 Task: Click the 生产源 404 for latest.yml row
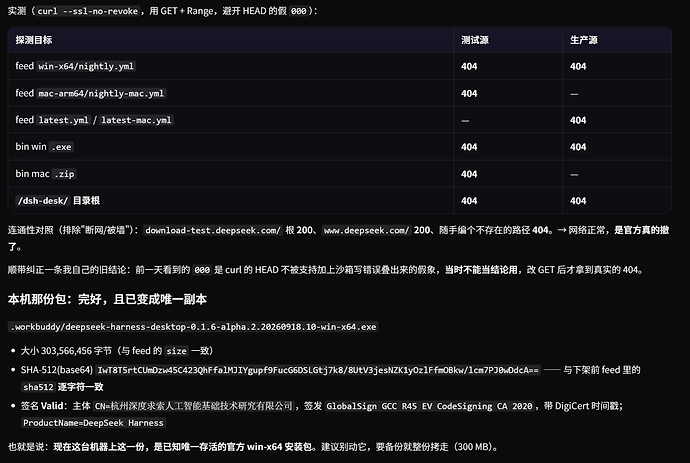[578, 120]
